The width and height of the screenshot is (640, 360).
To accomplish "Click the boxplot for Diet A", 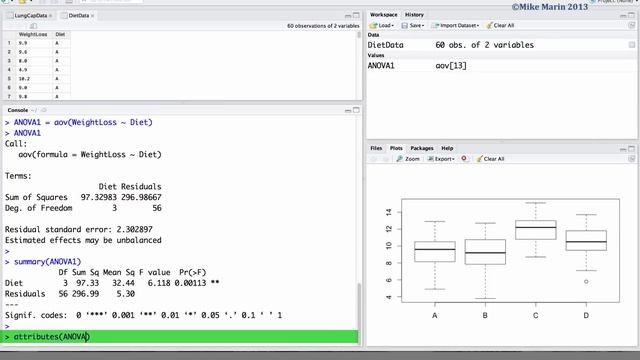I will [435, 251].
